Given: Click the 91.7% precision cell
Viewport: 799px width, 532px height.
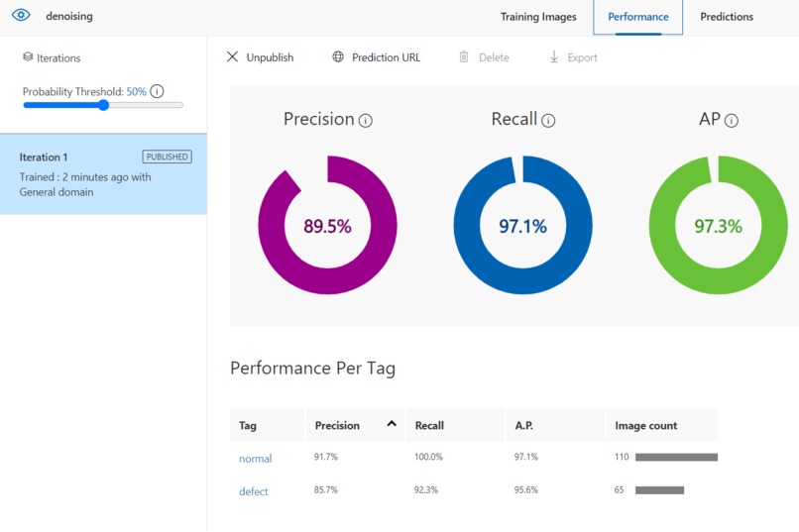Looking at the screenshot, I should point(325,457).
